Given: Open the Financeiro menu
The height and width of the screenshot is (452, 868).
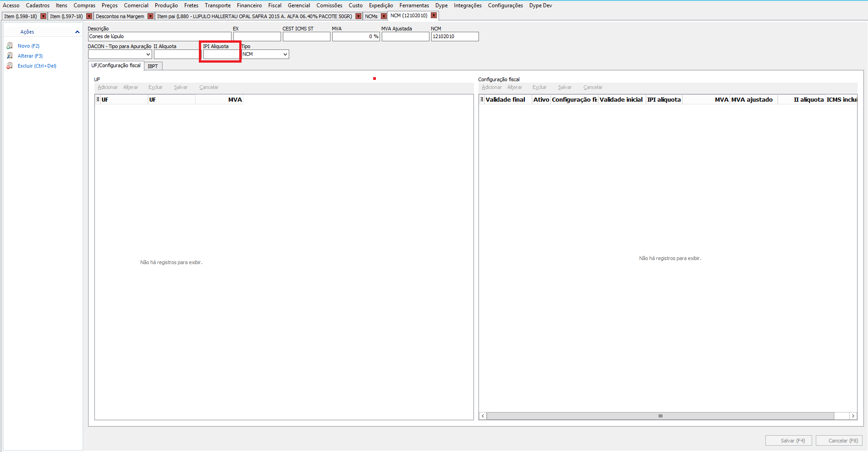Looking at the screenshot, I should (249, 5).
